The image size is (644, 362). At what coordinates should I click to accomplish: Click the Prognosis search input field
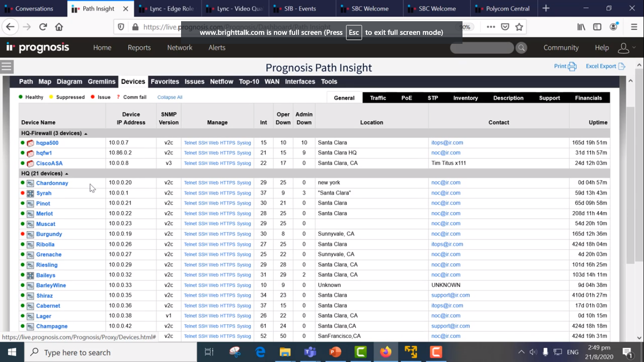point(482,48)
